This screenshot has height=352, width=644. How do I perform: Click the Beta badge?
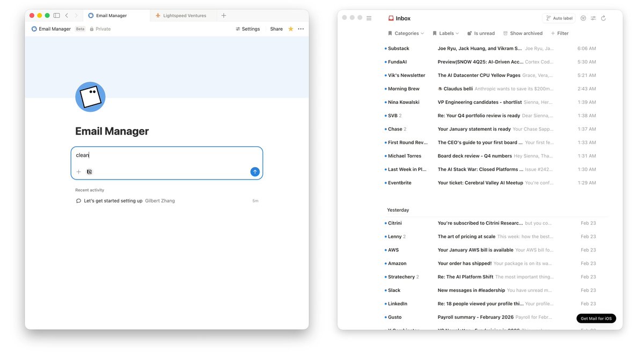click(80, 29)
